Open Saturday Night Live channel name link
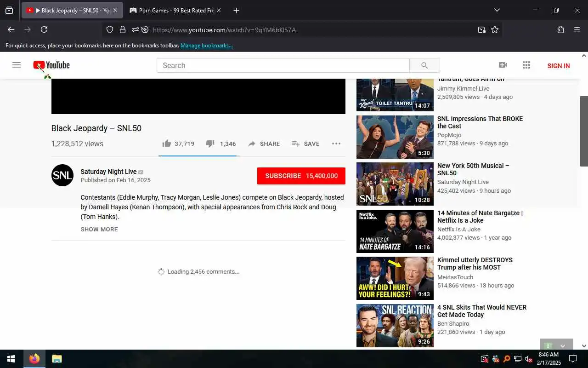Image resolution: width=588 pixels, height=368 pixels. 108,172
